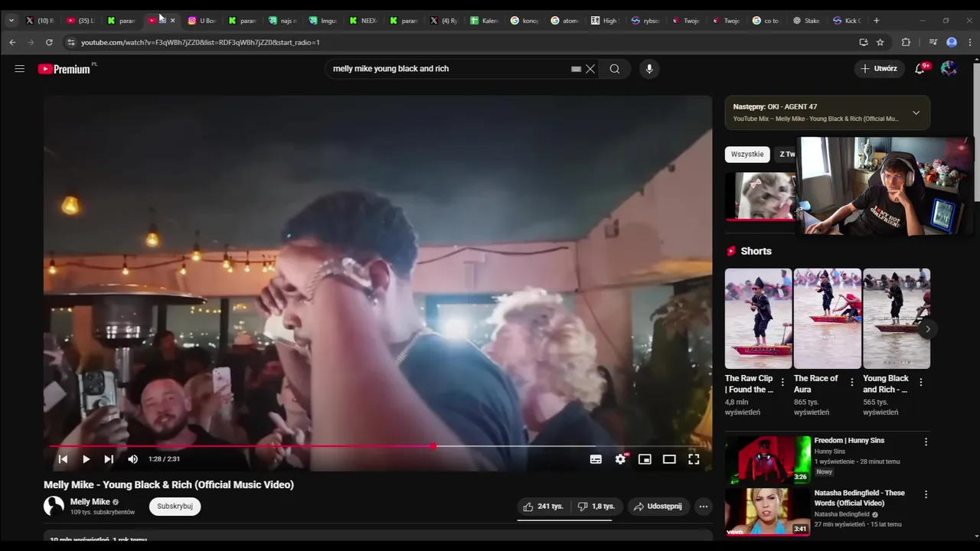980x551 pixels.
Task: Click the progress bar scrubber handle
Action: [x=433, y=446]
